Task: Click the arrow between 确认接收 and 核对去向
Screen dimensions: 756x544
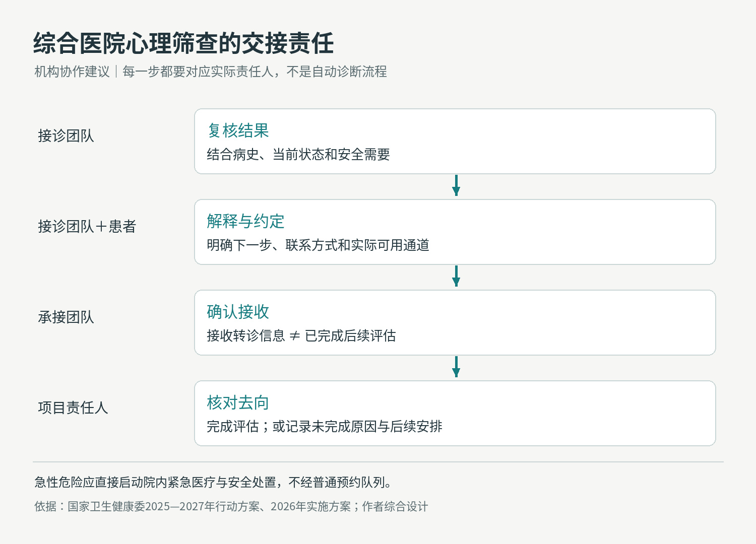Action: 456,367
